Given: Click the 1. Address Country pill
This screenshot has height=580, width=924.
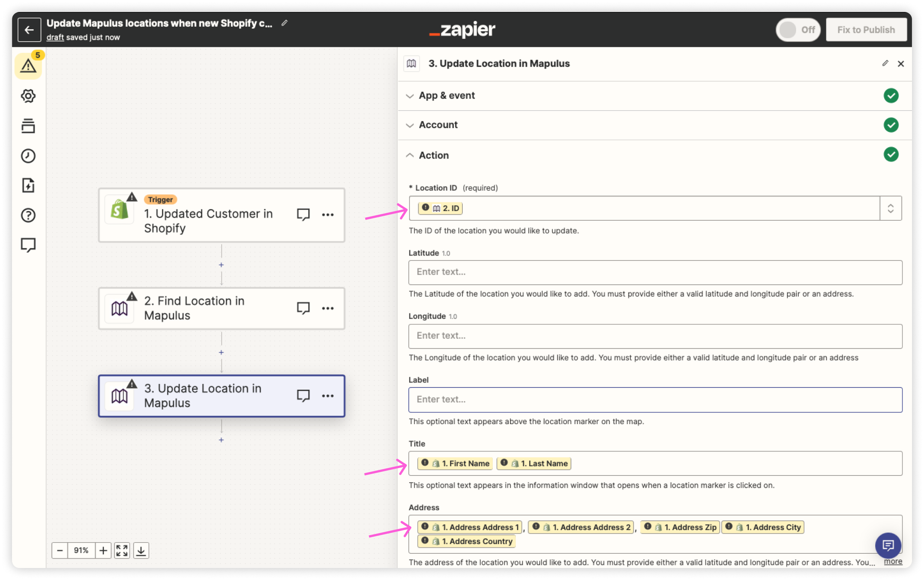Looking at the screenshot, I should click(x=466, y=541).
